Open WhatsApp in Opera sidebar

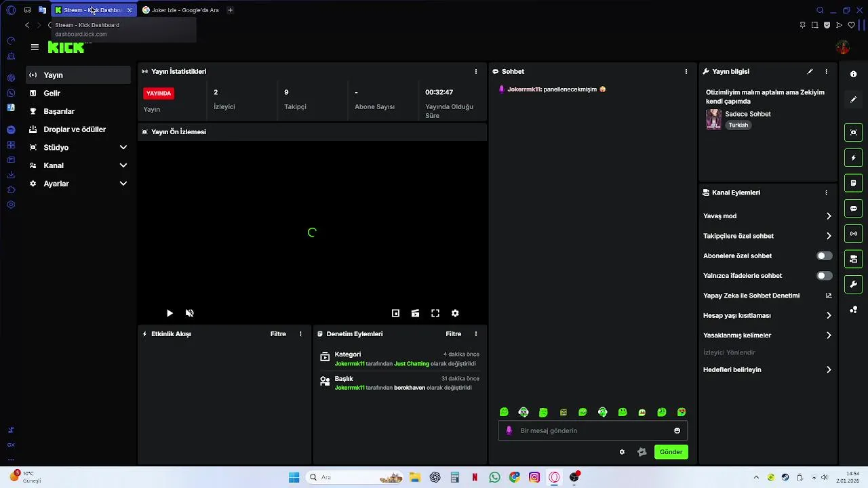point(11,93)
